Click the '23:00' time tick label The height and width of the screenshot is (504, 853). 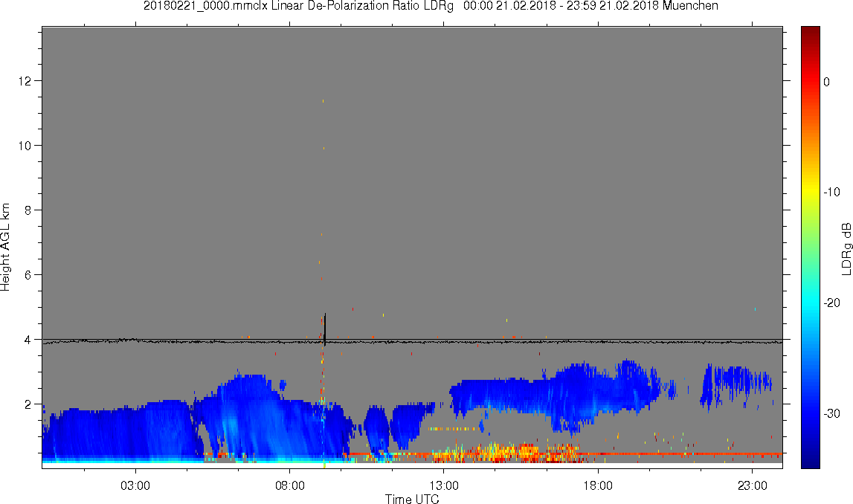tap(753, 485)
